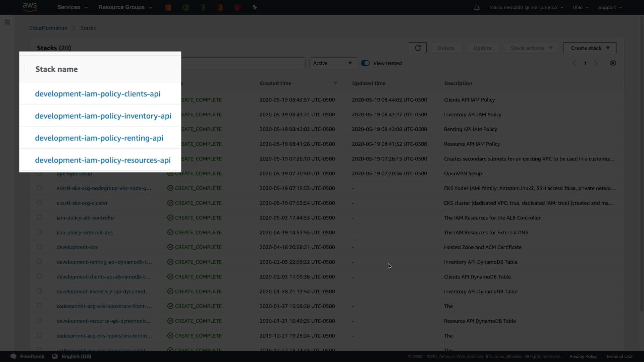The width and height of the screenshot is (644, 362).
Task: Open the Active filter dropdown
Action: pyautogui.click(x=332, y=63)
